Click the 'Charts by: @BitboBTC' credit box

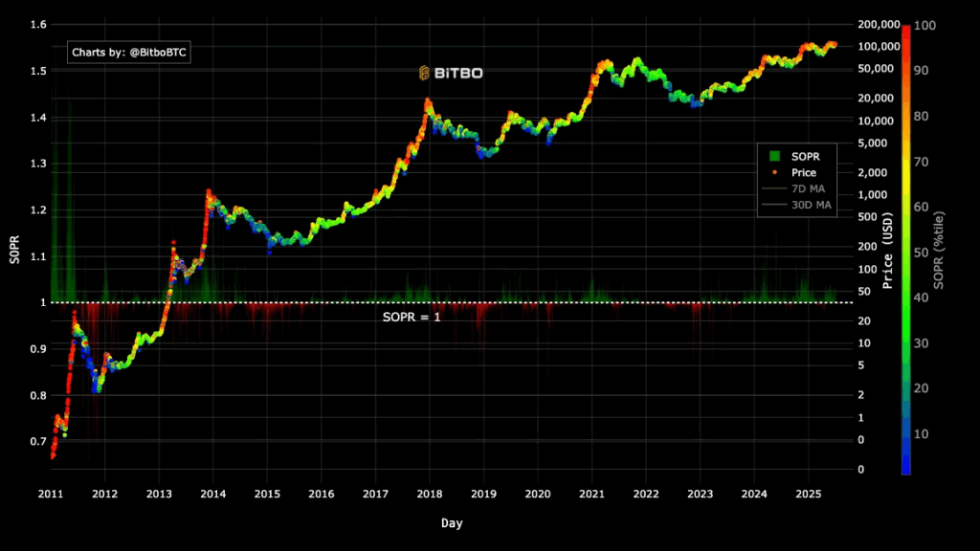coord(129,53)
